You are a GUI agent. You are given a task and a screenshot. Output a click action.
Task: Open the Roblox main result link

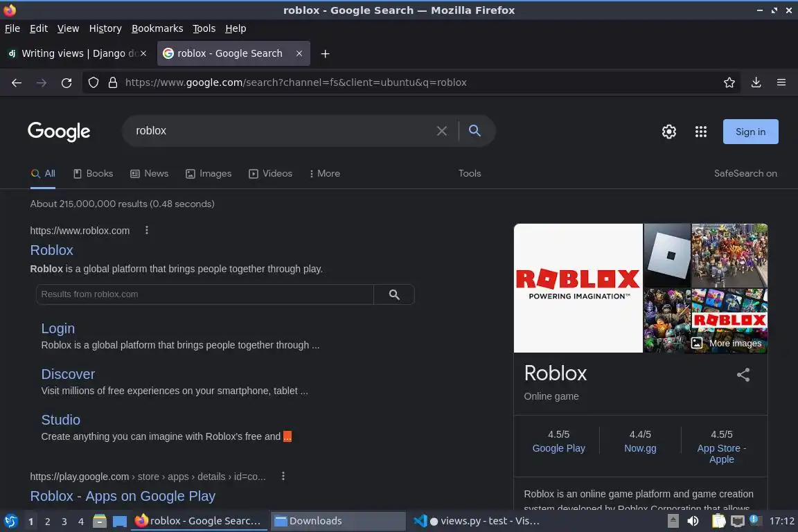pyautogui.click(x=51, y=250)
